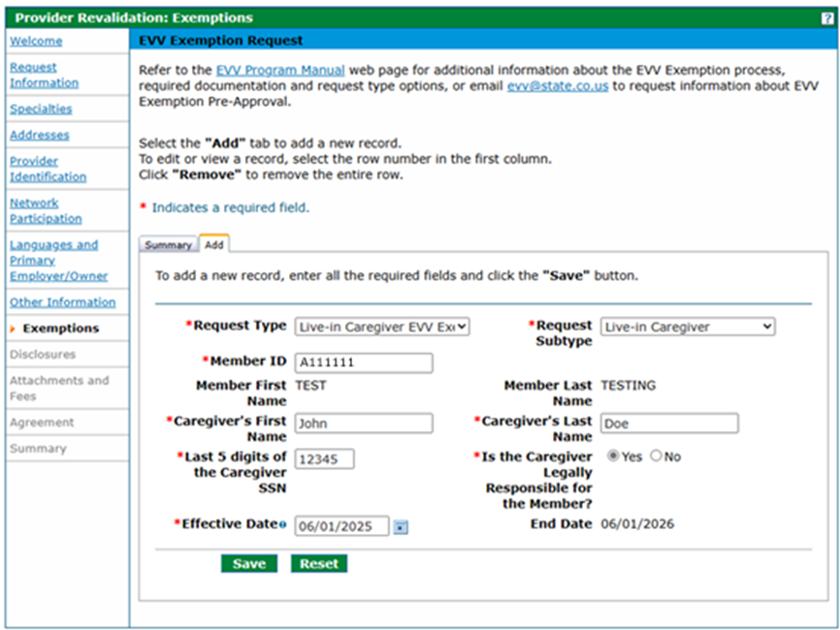840x630 pixels.
Task: Switch to the Add tab
Action: coord(213,244)
